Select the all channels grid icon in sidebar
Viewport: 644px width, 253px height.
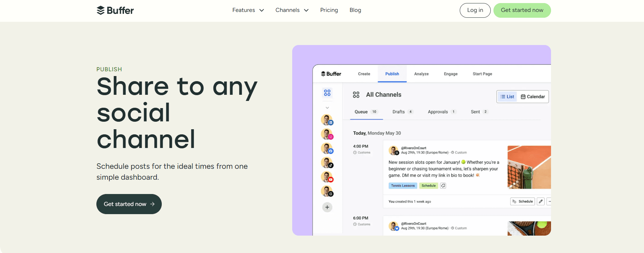coord(327,93)
